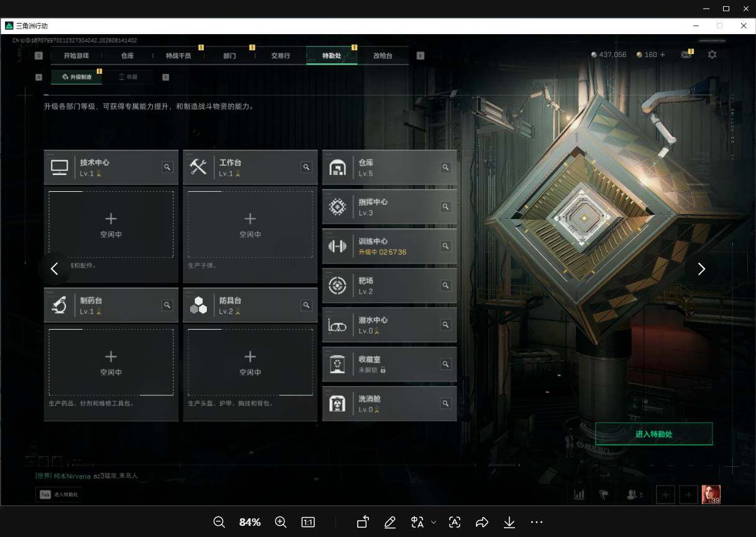This screenshot has height=537, width=756.
Task: Click the 84% zoom level value
Action: pyautogui.click(x=250, y=522)
